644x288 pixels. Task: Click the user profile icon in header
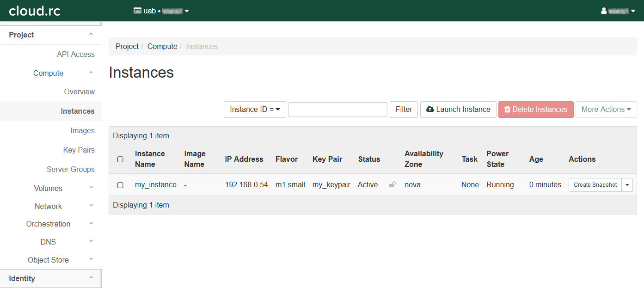604,11
